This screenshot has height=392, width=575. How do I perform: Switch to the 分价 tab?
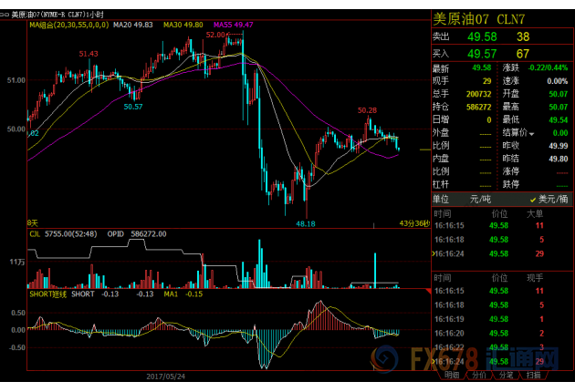479,375
